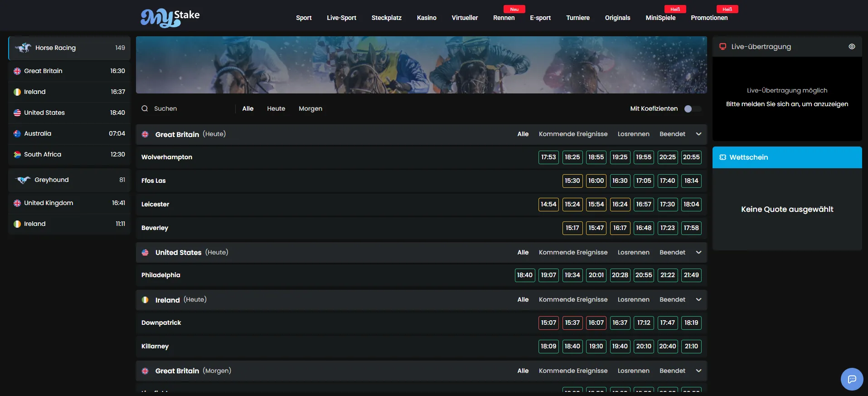Click the search magnifier icon
This screenshot has height=396, width=868.
[145, 108]
